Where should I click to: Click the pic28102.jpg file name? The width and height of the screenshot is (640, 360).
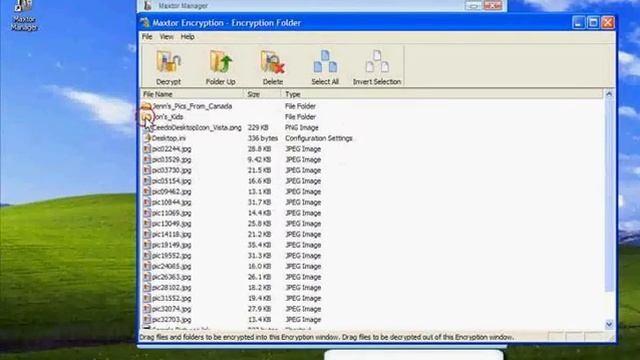(171, 288)
